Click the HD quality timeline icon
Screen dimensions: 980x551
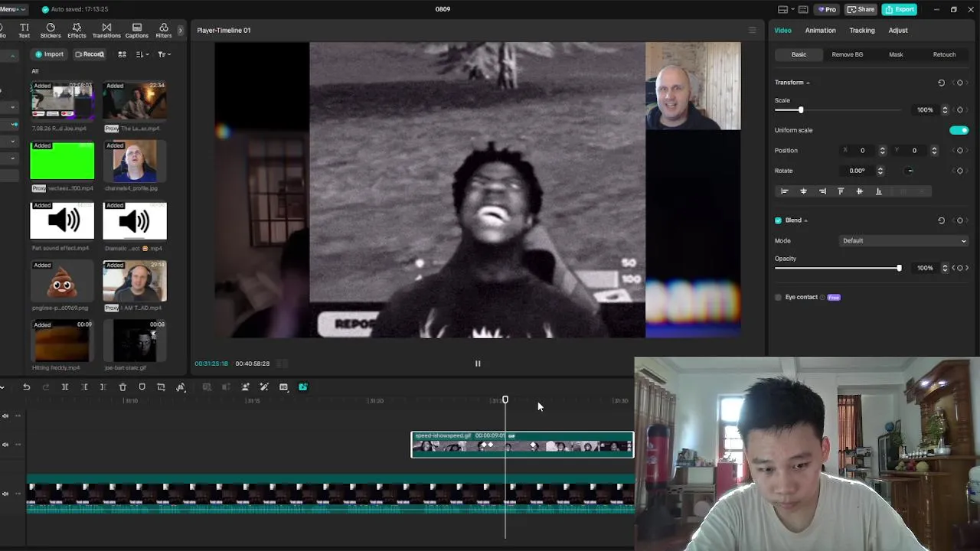pos(283,387)
